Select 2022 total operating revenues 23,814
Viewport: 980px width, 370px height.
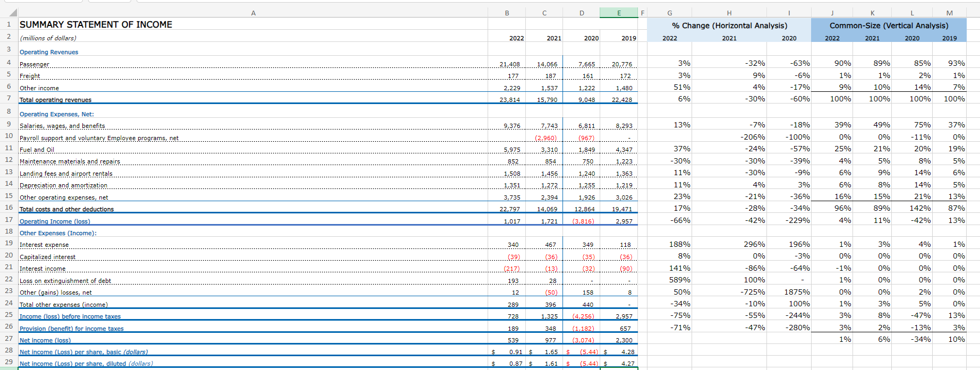[509, 100]
